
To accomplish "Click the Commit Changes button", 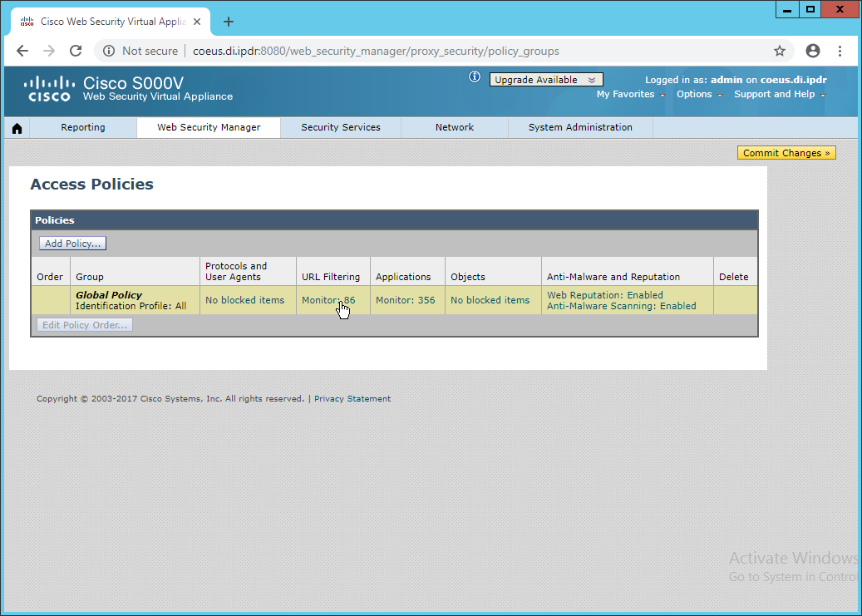I will (x=786, y=153).
